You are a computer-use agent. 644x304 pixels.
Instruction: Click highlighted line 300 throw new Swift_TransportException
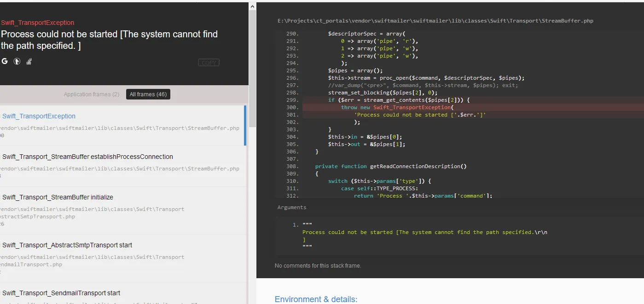coord(397,107)
